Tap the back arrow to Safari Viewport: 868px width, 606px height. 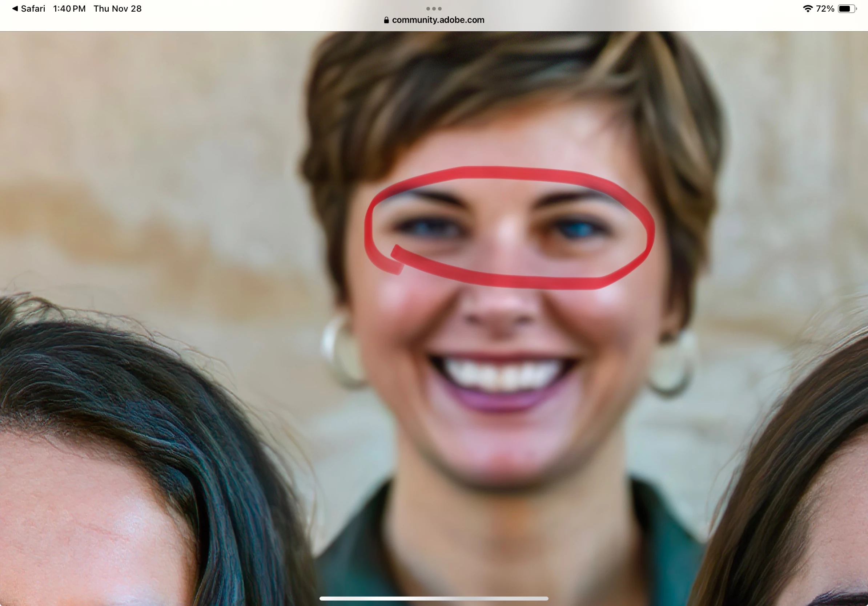16,9
